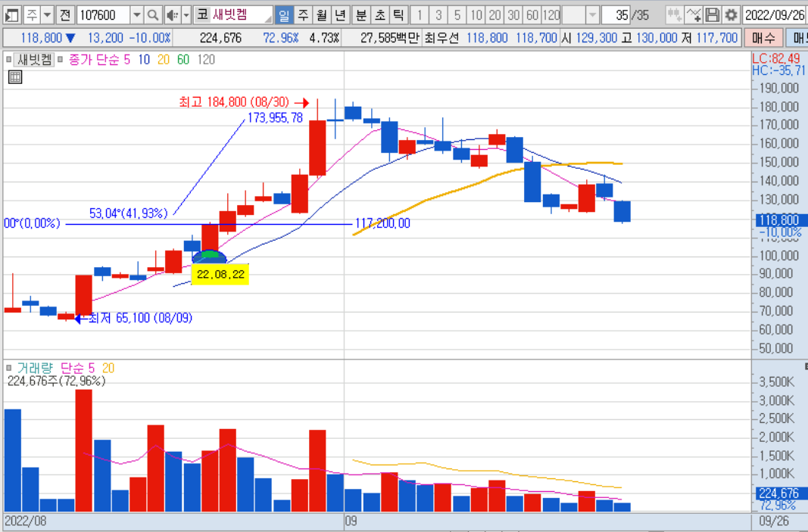Select the 10-day MA legend value
This screenshot has height=532, width=808.
[144, 60]
